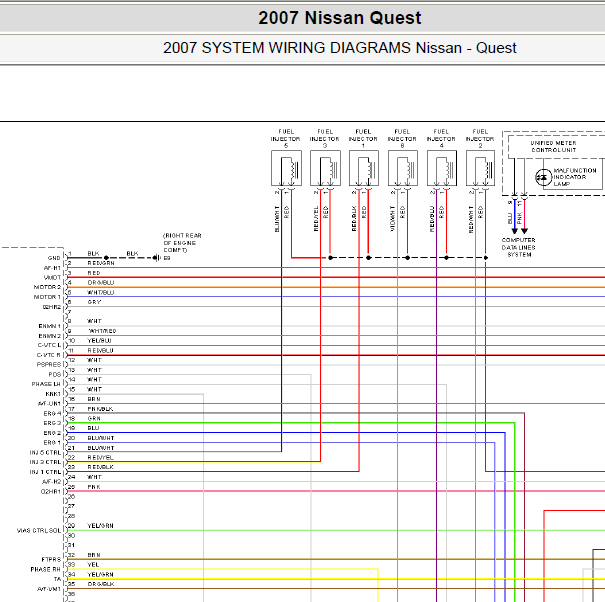Click the 'C-VTC R' terminal label
The height and width of the screenshot is (602, 605).
(49, 355)
